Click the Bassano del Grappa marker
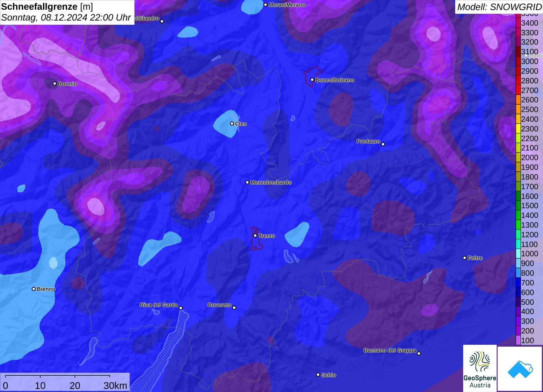The image size is (543, 392). coord(419,353)
